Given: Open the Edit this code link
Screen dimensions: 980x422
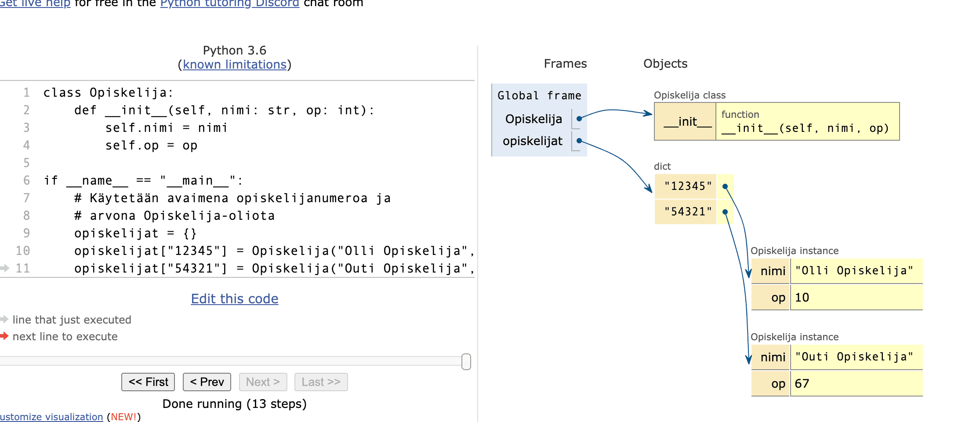Looking at the screenshot, I should [x=234, y=299].
